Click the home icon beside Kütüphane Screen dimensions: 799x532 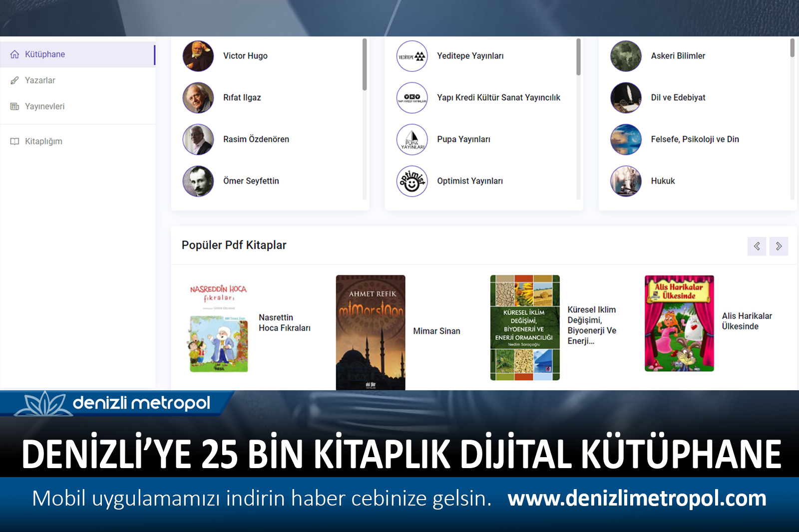coord(14,54)
